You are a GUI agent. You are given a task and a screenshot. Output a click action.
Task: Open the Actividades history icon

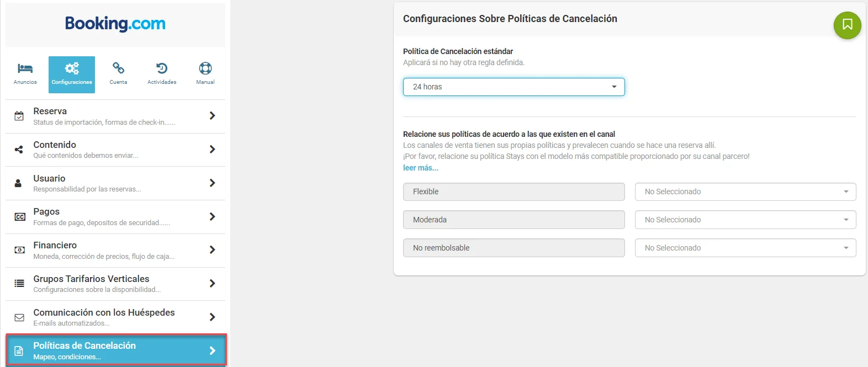162,68
